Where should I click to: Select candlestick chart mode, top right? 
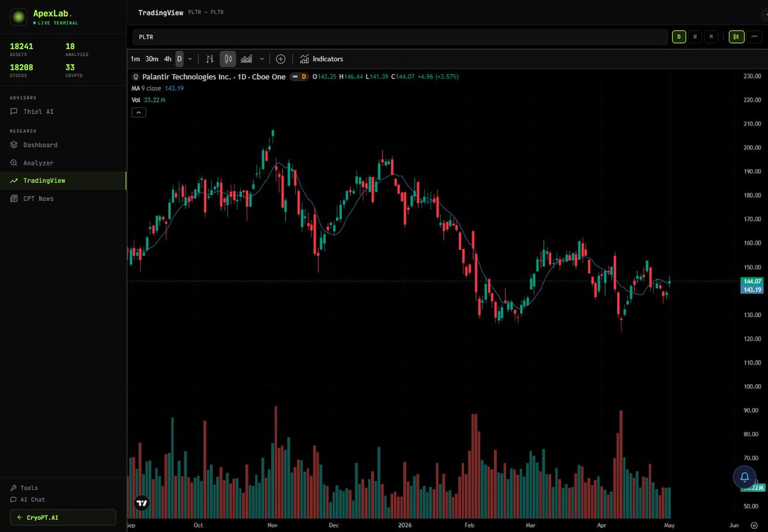coord(737,37)
